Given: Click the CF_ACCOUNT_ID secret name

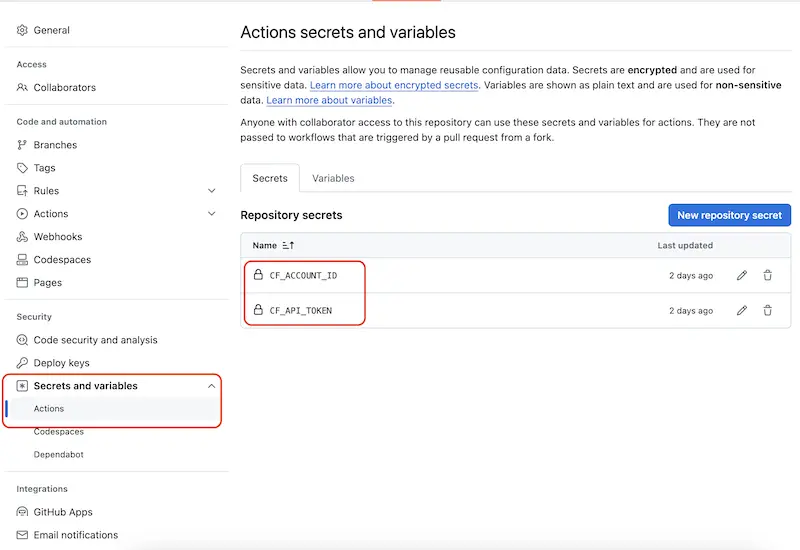Looking at the screenshot, I should coord(303,276).
